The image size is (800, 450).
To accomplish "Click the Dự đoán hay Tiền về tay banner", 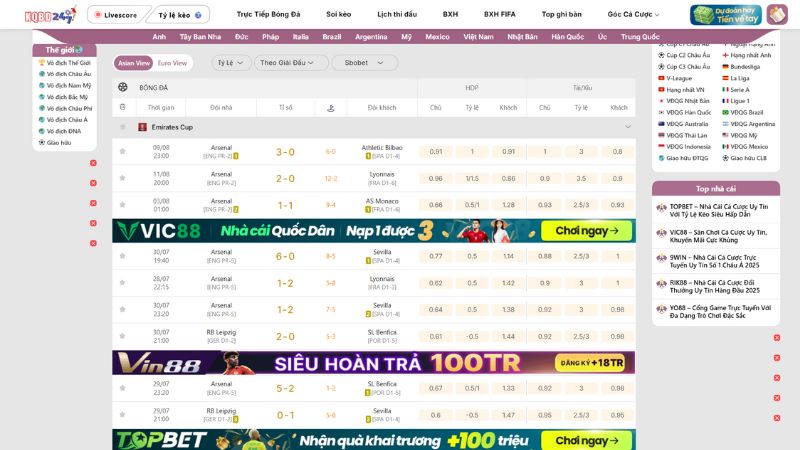I will (725, 15).
